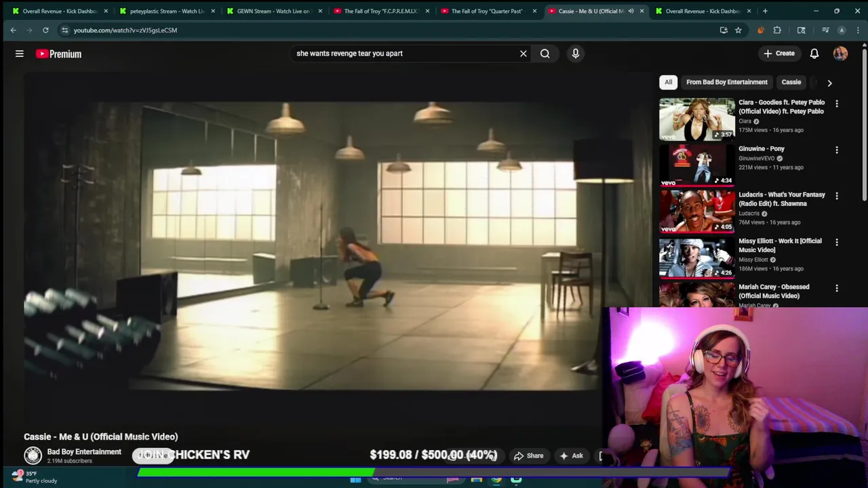Open Ludacris What's Your Fantasy thumbnail

[697, 211]
